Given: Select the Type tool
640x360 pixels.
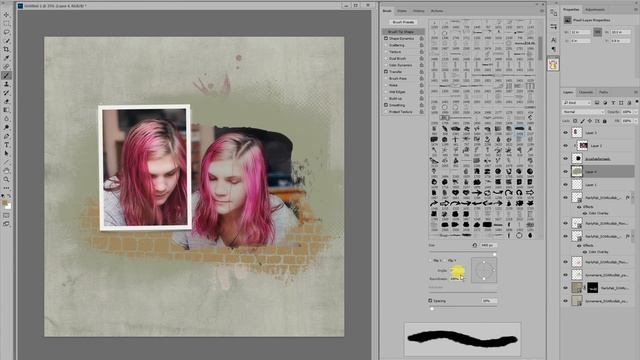Looking at the screenshot, I should click(x=6, y=145).
